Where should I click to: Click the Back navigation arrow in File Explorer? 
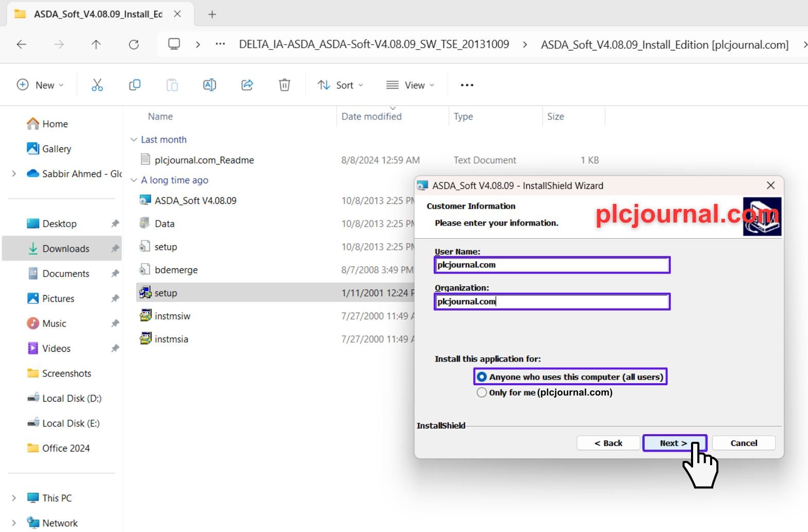click(x=22, y=44)
